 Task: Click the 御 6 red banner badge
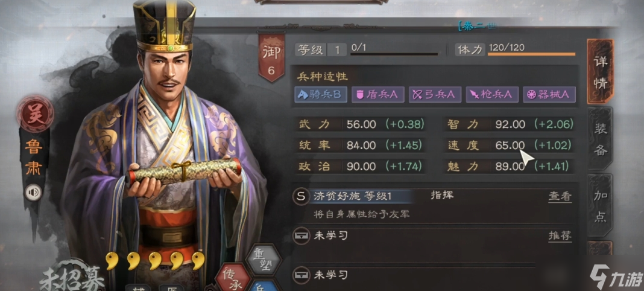tap(271, 57)
